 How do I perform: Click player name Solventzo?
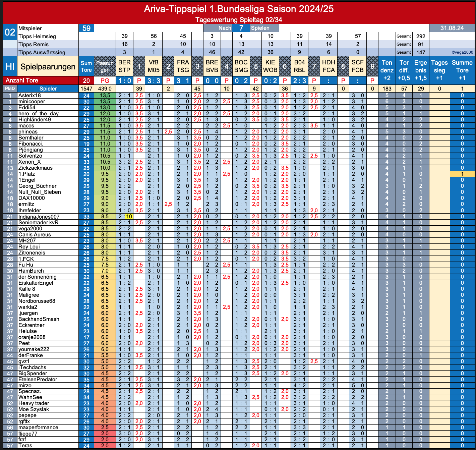30,156
